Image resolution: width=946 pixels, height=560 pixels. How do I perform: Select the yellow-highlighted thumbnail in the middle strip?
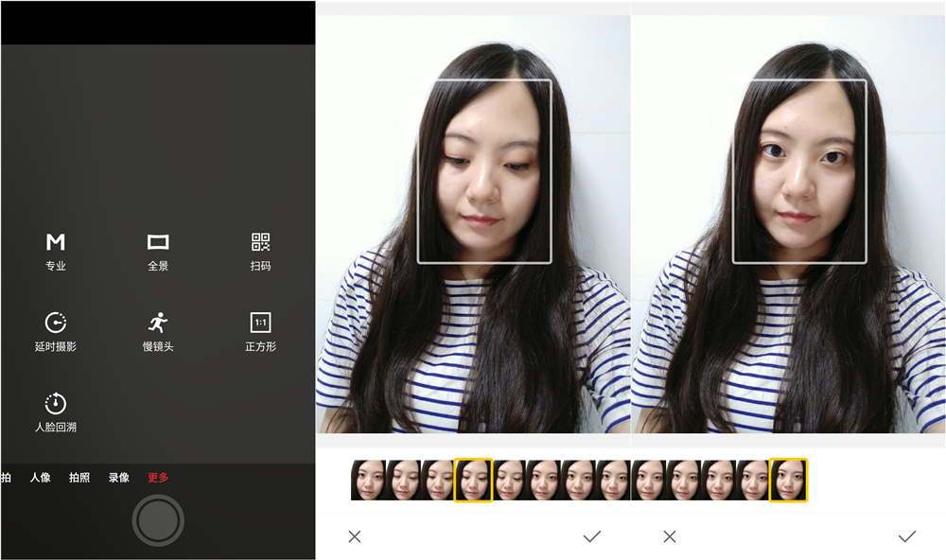(473, 481)
